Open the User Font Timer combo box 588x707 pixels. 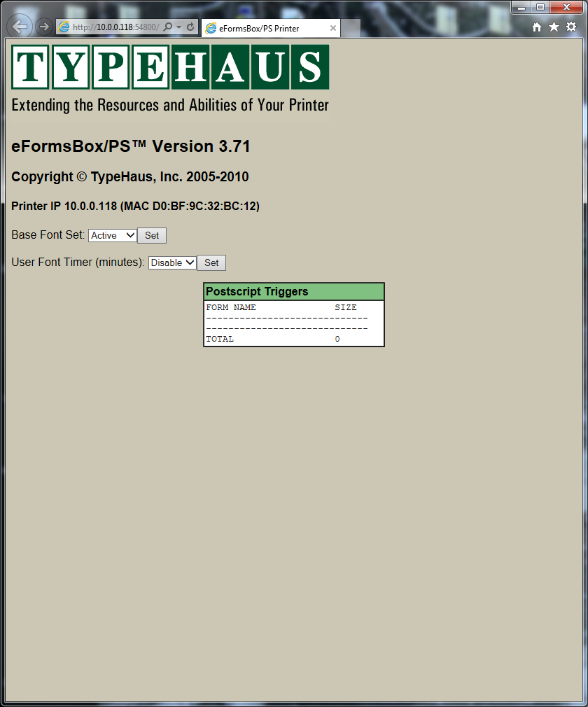[171, 262]
